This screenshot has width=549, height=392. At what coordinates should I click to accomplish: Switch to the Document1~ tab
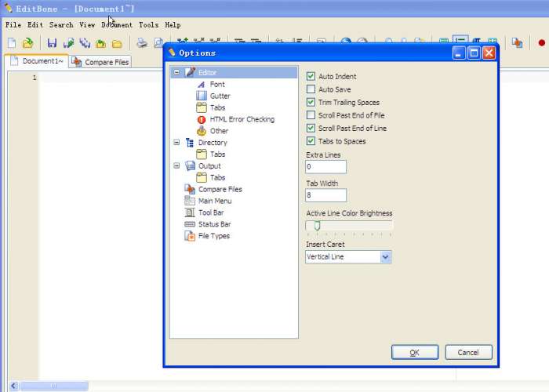pyautogui.click(x=36, y=61)
